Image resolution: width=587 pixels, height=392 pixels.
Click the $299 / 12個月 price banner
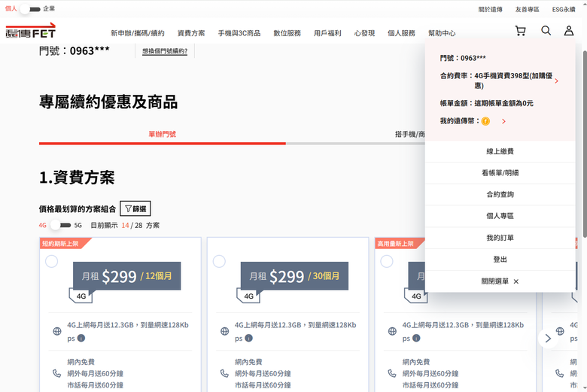(x=127, y=276)
